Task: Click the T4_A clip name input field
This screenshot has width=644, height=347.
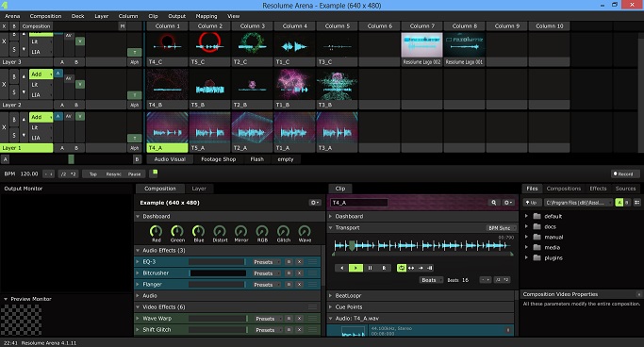Action: point(359,203)
